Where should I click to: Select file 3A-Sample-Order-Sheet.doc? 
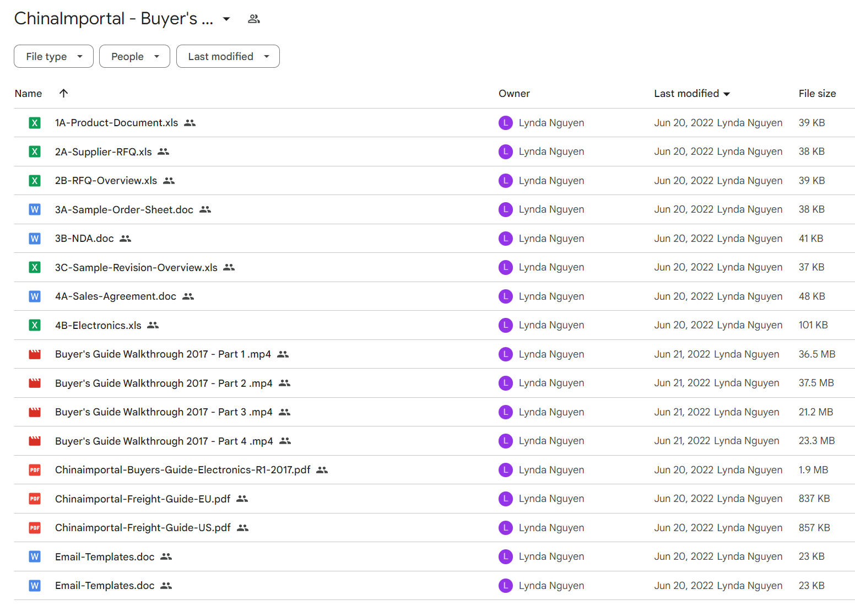tap(125, 209)
